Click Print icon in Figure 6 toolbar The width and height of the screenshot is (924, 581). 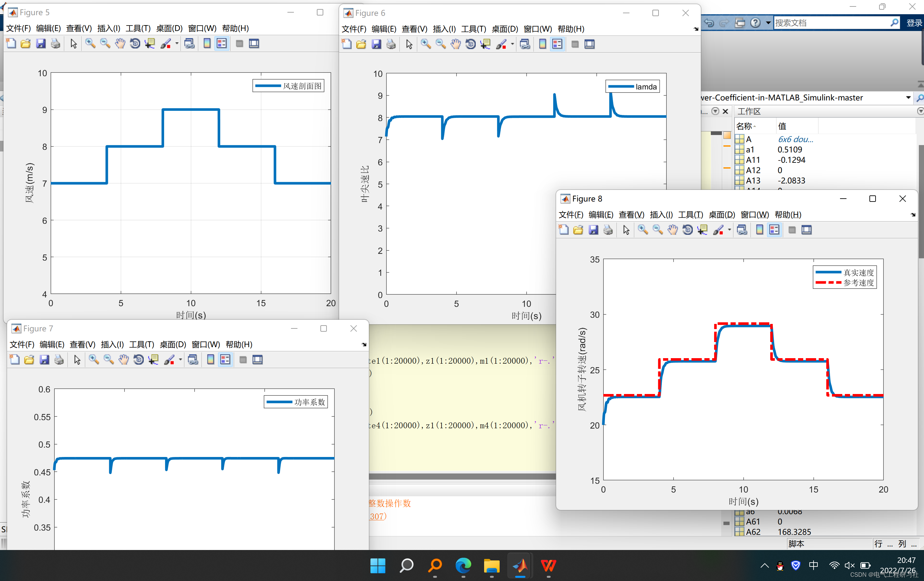point(391,44)
